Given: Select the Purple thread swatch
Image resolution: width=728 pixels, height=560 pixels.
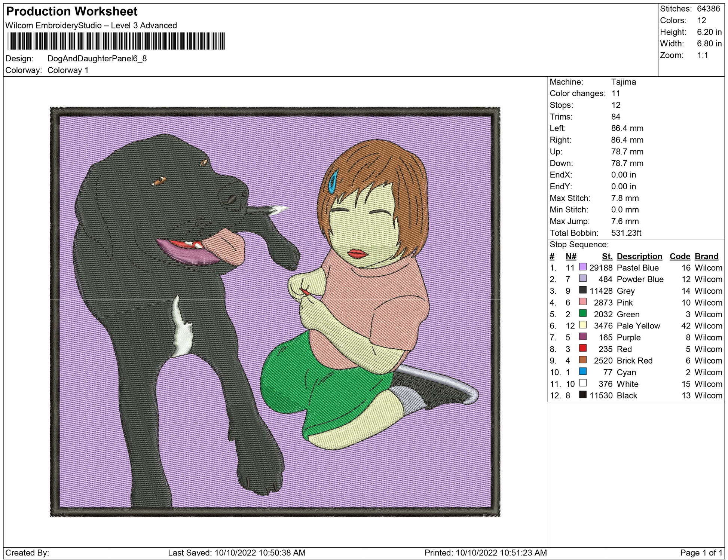Looking at the screenshot, I should 582,336.
